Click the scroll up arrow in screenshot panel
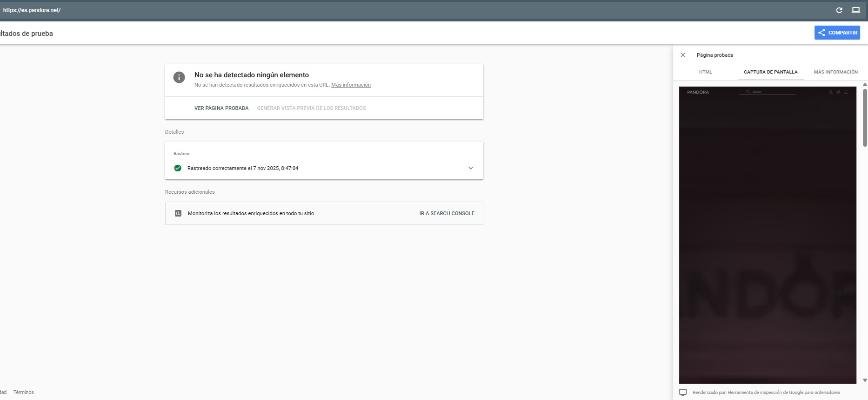 coord(865,85)
